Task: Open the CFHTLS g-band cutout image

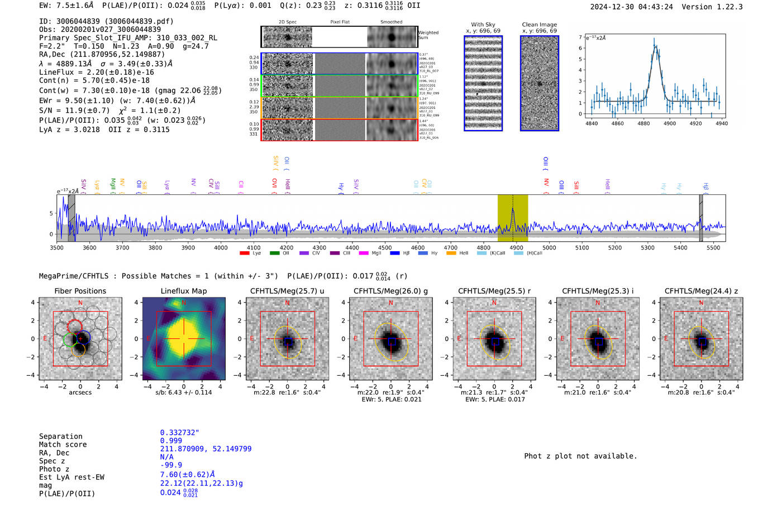Action: [x=391, y=338]
